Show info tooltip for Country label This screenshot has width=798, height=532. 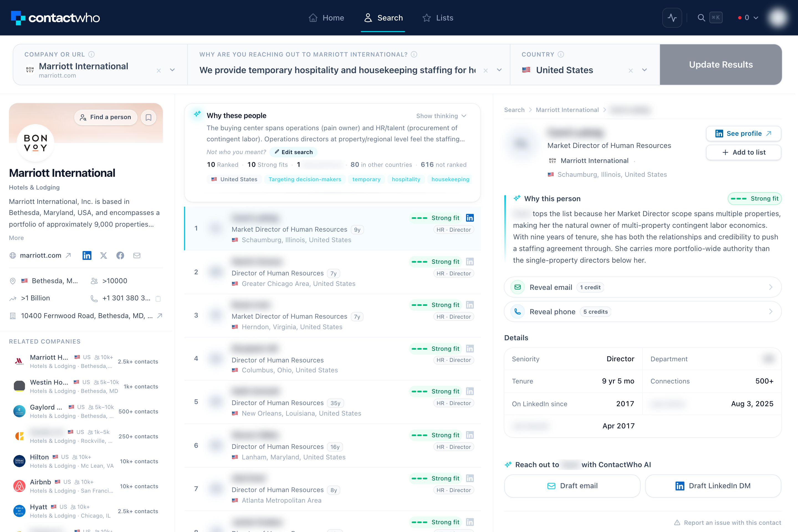[561, 54]
